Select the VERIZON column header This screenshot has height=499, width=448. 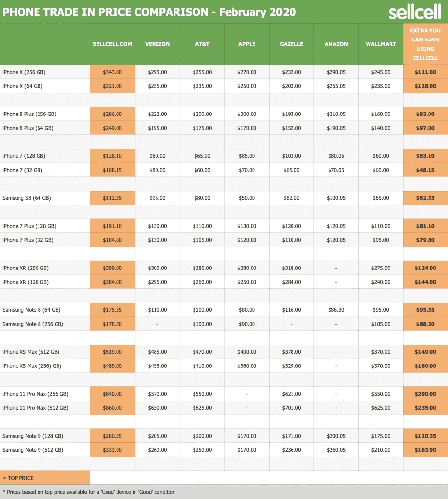pyautogui.click(x=157, y=44)
